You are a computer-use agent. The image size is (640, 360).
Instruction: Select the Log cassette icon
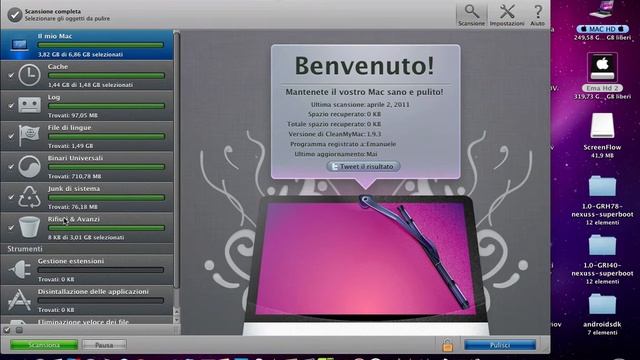(x=29, y=105)
